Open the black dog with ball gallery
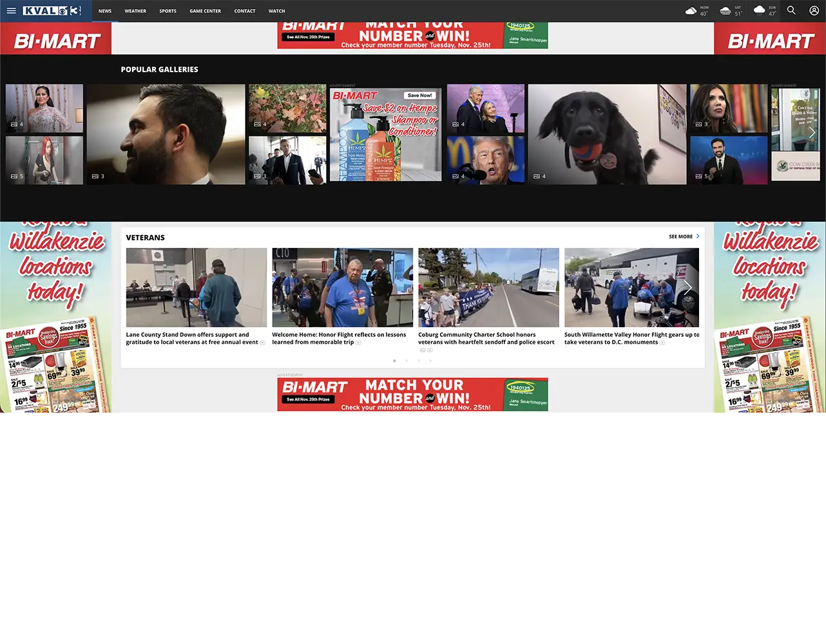 coord(608,135)
